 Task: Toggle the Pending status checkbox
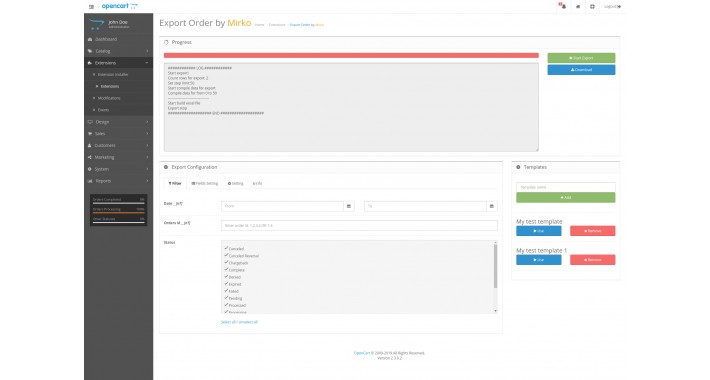coord(226,298)
